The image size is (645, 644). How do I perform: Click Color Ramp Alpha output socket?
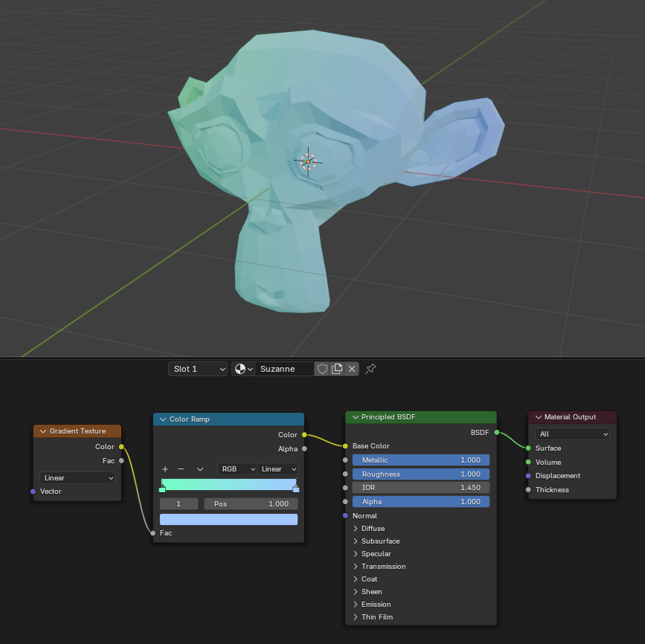(x=304, y=448)
